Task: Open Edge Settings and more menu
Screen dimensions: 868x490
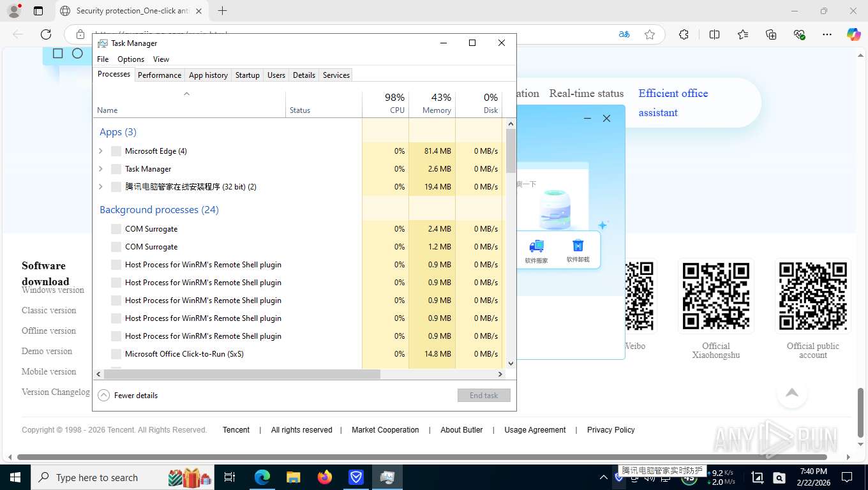Action: coord(827,34)
